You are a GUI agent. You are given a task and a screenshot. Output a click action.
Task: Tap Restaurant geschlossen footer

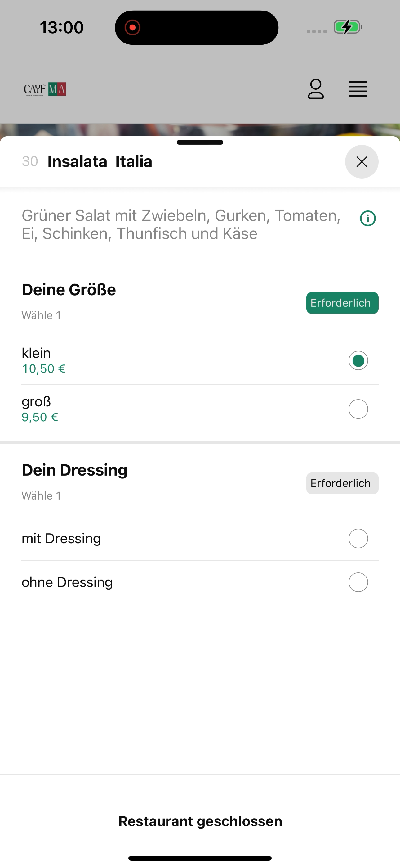[200, 821]
